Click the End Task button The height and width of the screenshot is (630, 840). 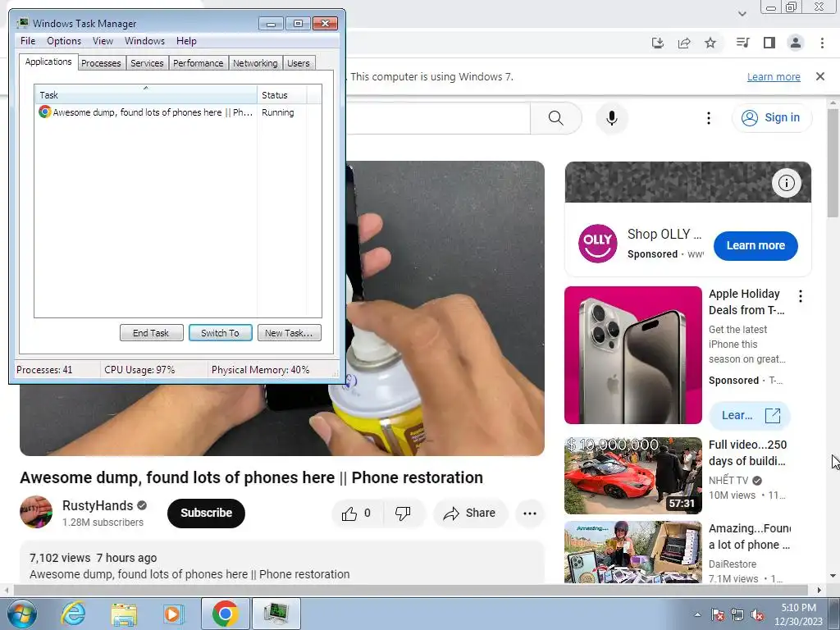(151, 333)
